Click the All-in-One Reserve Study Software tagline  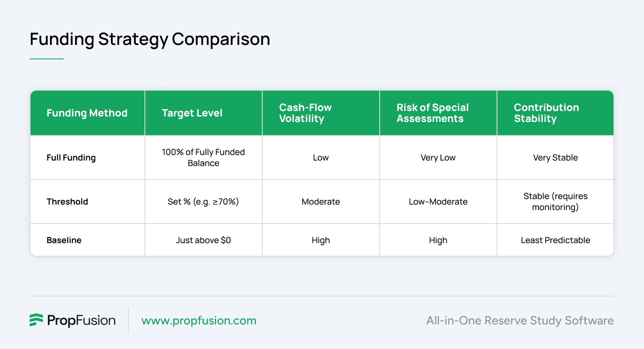click(x=520, y=321)
